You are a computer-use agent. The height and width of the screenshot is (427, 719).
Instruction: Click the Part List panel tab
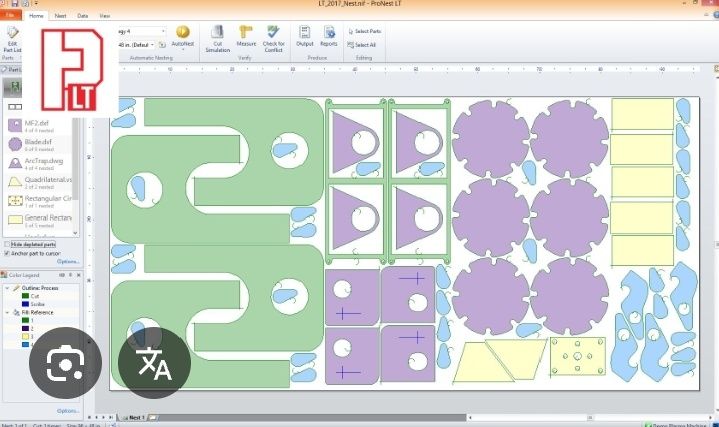pos(11,70)
